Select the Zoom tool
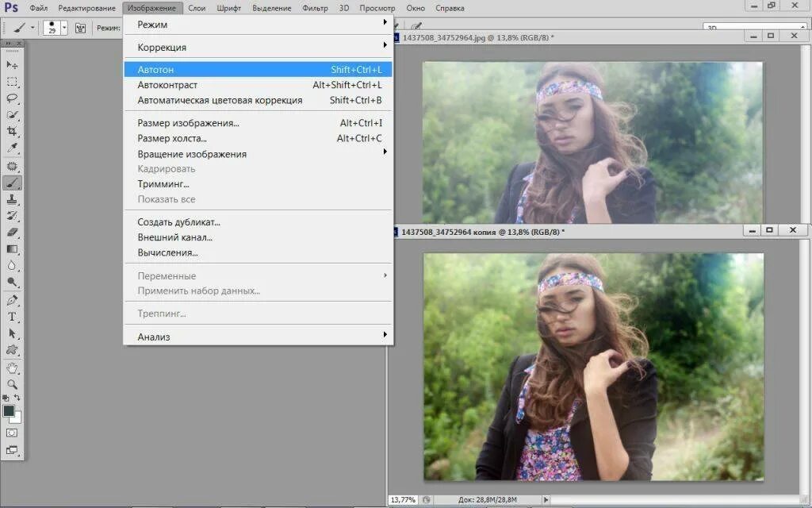Screen dimensions: 812x508 [12, 385]
